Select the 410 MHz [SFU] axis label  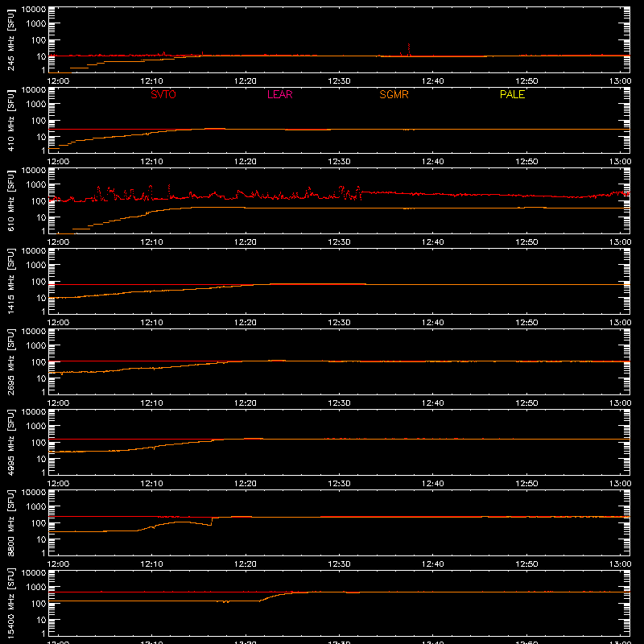[x=11, y=120]
